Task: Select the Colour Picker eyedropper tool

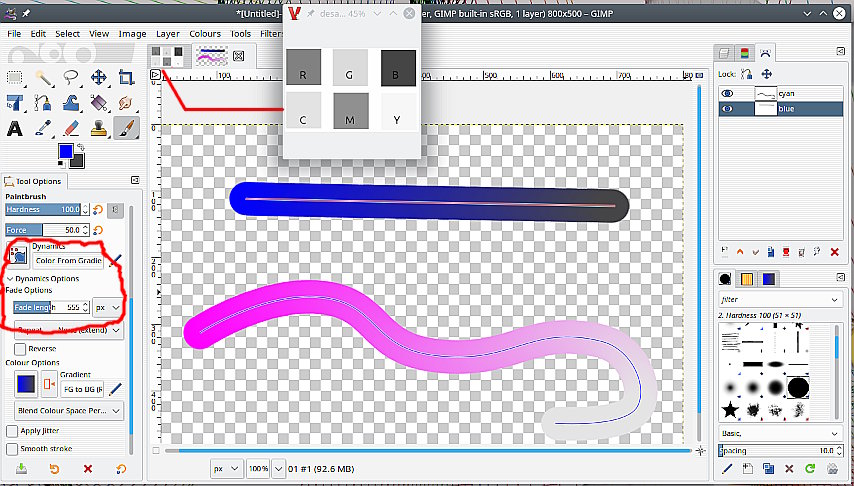Action: (43, 129)
